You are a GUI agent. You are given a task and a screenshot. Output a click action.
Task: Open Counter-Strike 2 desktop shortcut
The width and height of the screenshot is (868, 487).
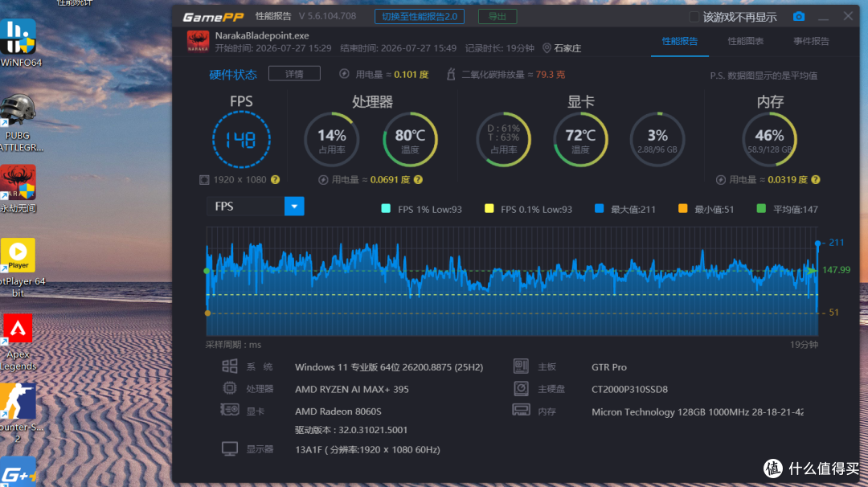coord(18,413)
